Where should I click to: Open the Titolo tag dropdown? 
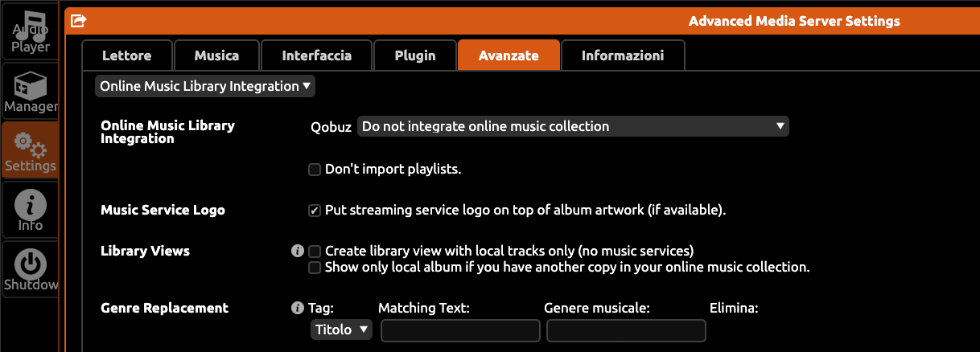point(341,330)
